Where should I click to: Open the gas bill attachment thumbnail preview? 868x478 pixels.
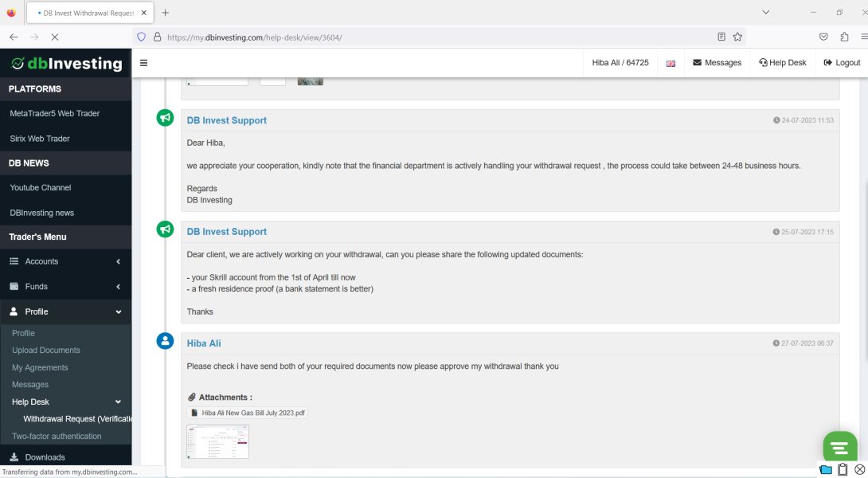click(x=217, y=441)
